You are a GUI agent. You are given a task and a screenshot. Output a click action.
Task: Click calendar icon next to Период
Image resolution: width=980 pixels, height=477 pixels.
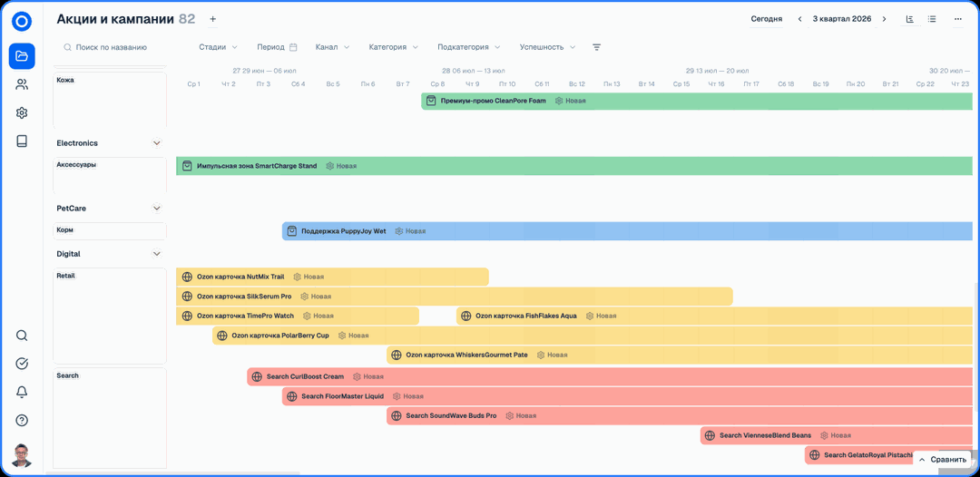click(x=293, y=47)
